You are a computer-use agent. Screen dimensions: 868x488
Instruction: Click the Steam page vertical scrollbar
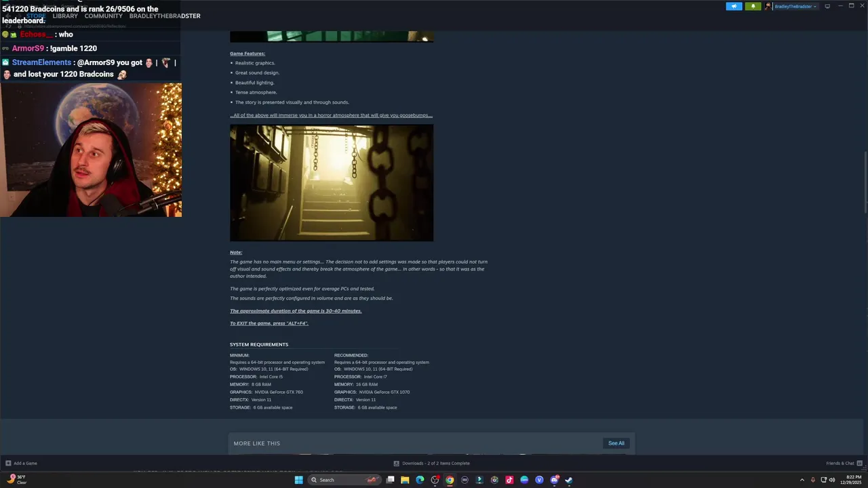(x=865, y=183)
